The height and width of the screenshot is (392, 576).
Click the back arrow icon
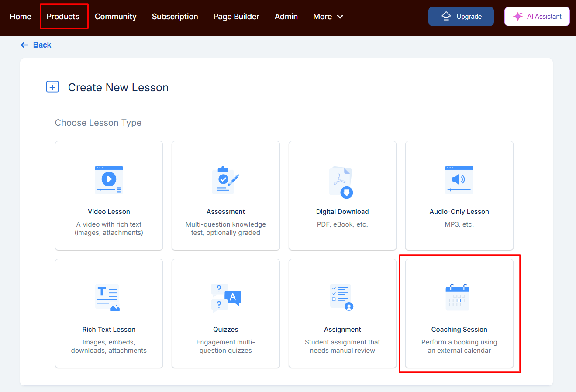click(x=24, y=45)
